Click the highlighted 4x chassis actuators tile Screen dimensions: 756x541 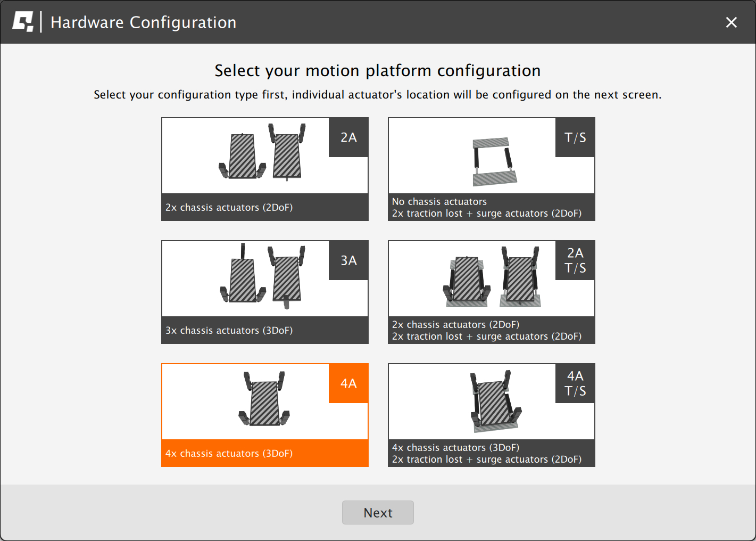[265, 415]
